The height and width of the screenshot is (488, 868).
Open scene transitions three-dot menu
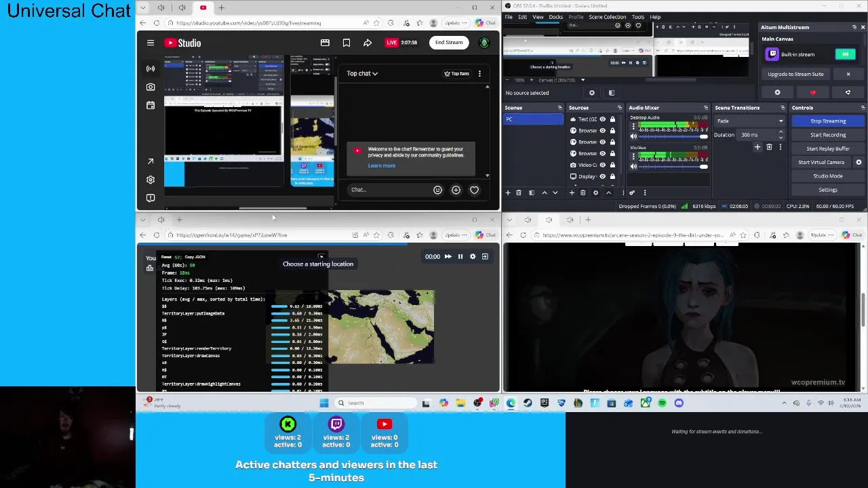click(x=781, y=147)
